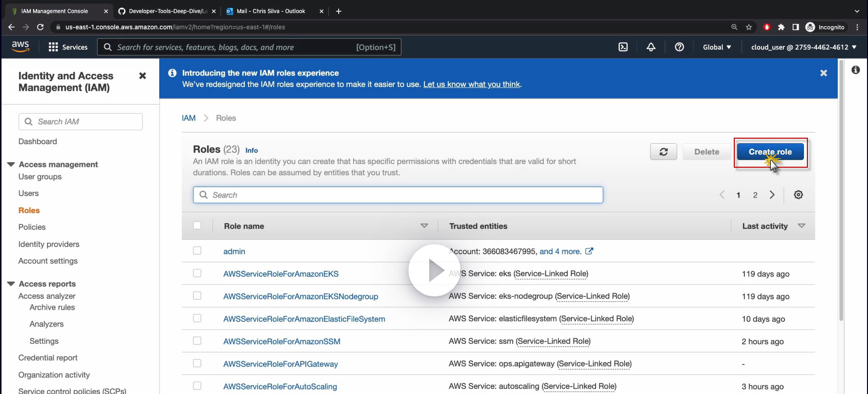Screen dimensions: 868x394
Task: Open the info panel icon at right edge
Action: point(855,70)
